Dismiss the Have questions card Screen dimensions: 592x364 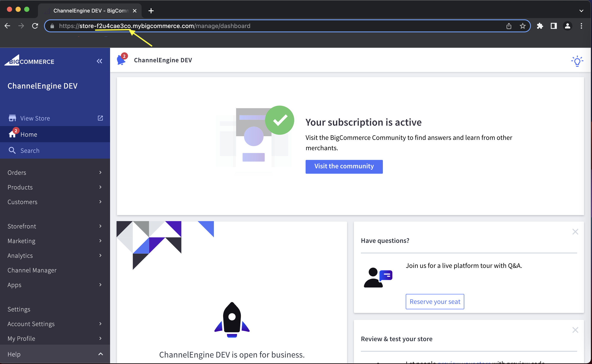(x=575, y=232)
